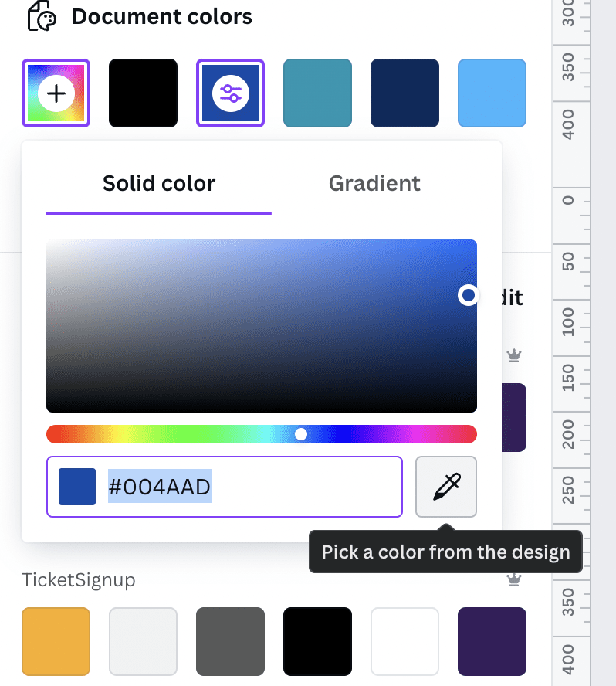Pick the white TicketSignup swatch
The height and width of the screenshot is (686, 616).
pos(404,641)
